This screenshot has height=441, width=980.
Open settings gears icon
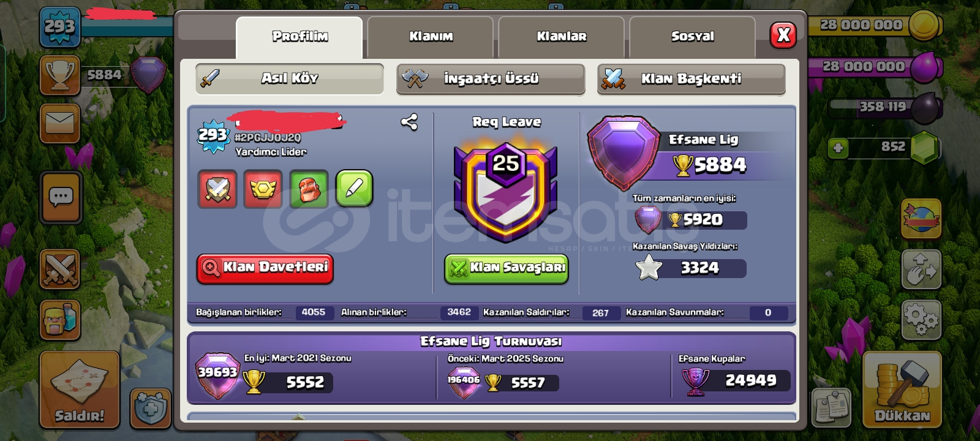point(921,319)
